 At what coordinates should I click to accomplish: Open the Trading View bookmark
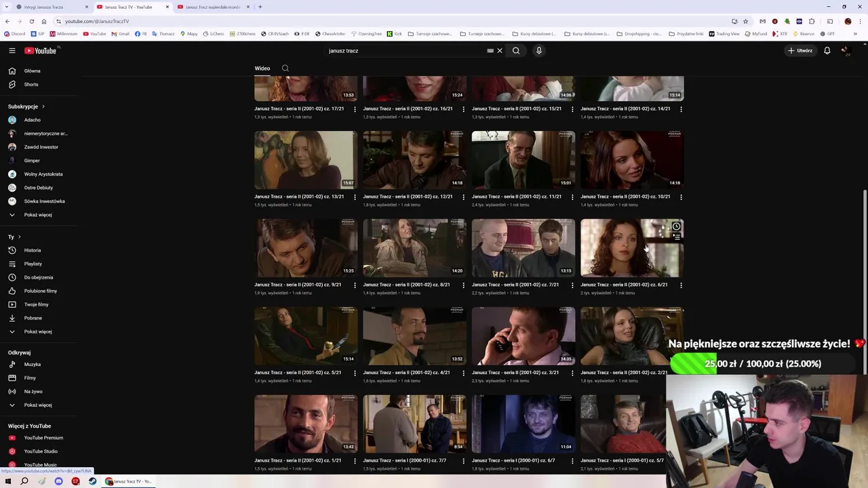724,33
